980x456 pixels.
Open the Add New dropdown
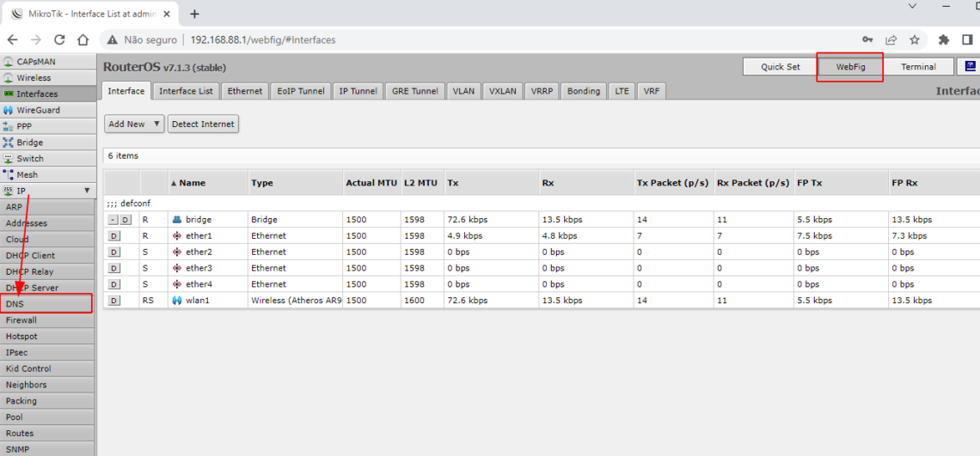134,124
